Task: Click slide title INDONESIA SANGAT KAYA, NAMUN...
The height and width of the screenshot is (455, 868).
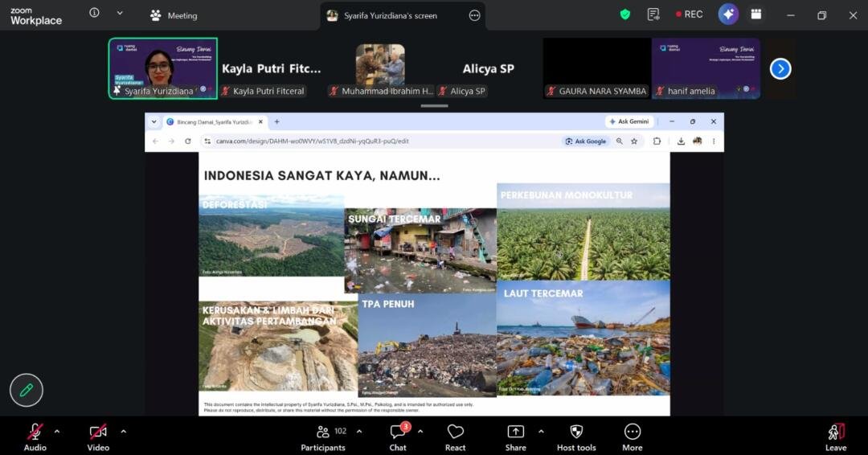Action: click(x=321, y=175)
